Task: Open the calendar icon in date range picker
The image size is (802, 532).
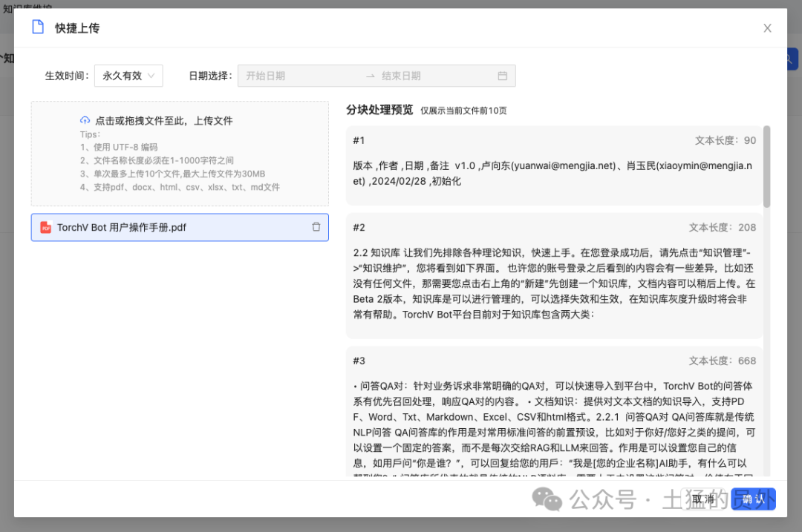Action: pyautogui.click(x=502, y=76)
